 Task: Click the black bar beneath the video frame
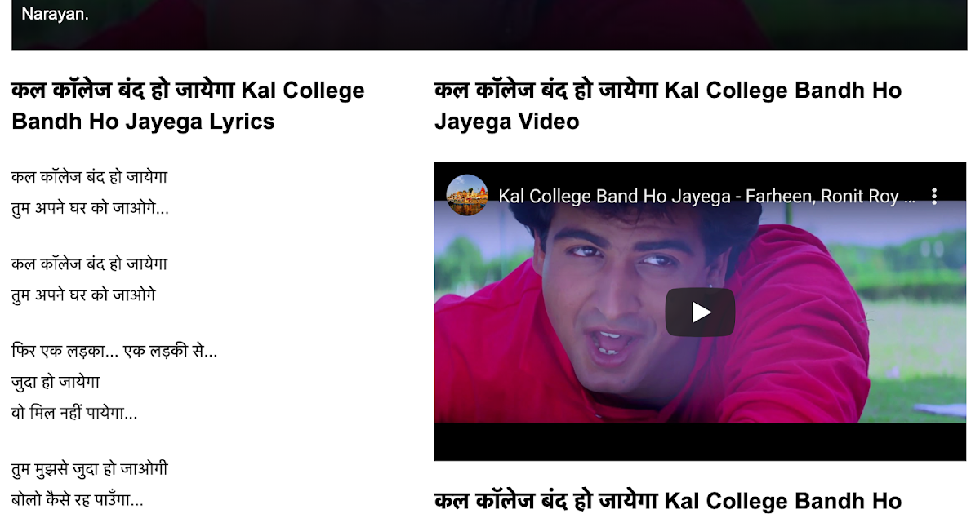(700, 441)
